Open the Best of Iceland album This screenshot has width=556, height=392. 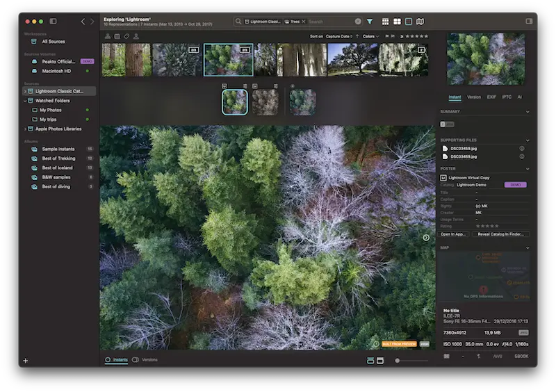[57, 168]
